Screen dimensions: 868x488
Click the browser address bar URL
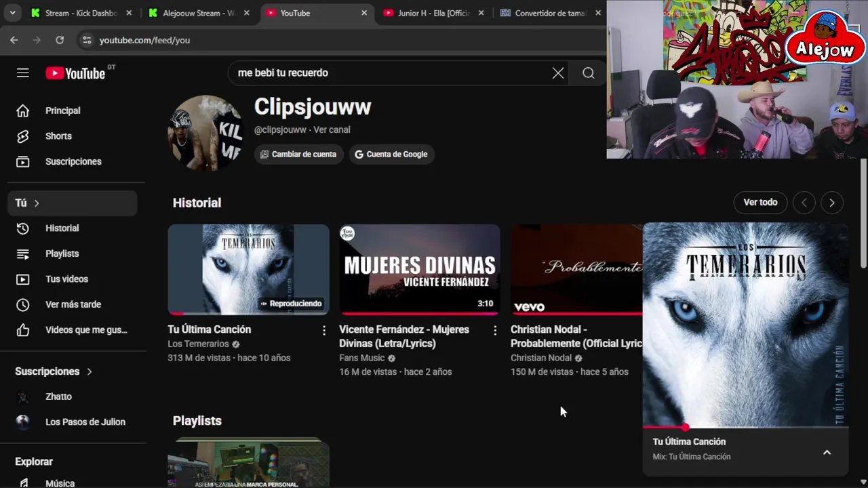tap(144, 40)
